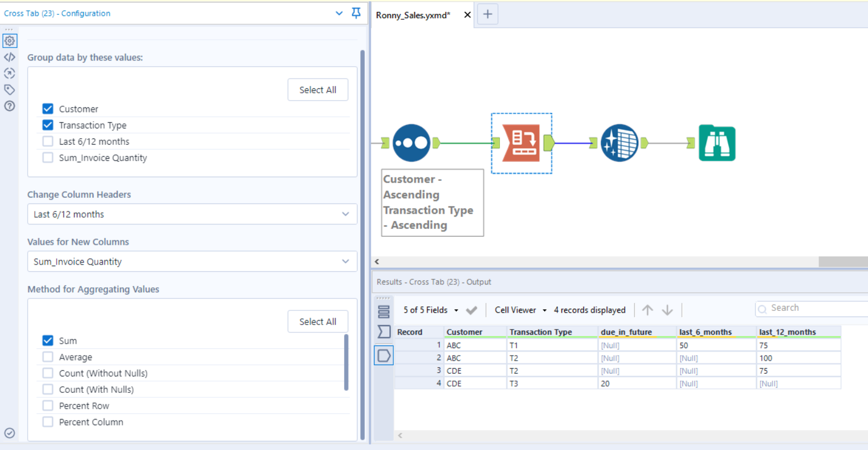Open the Change Column Headers dropdown

192,214
